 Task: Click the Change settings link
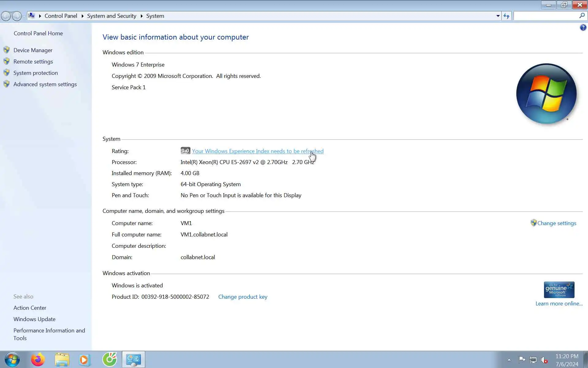click(556, 223)
